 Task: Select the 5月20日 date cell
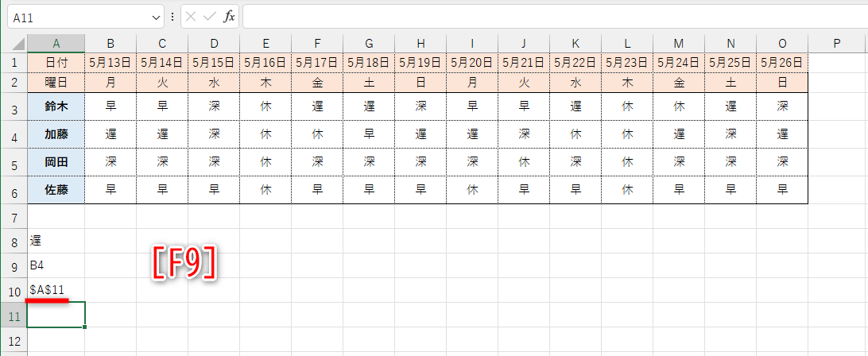pyautogui.click(x=472, y=62)
